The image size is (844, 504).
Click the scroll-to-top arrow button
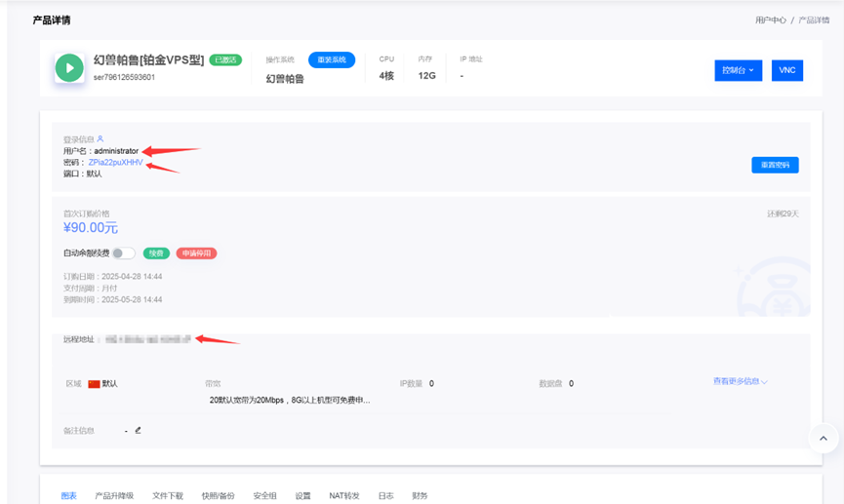(x=823, y=439)
